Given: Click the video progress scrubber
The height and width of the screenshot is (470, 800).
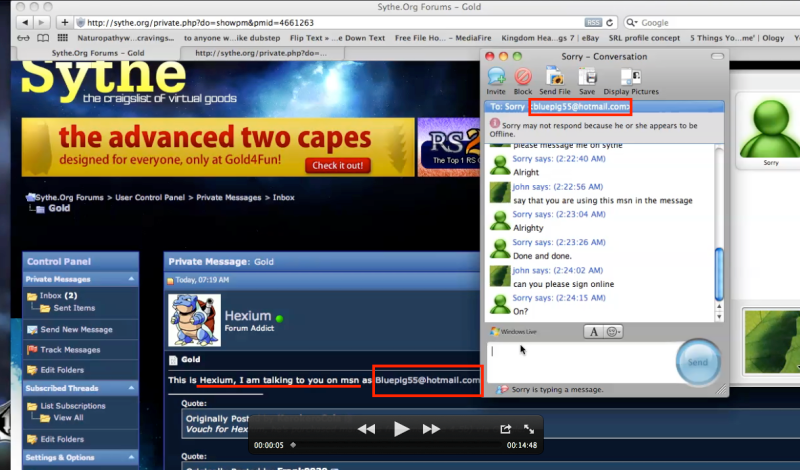Looking at the screenshot, I should (x=293, y=445).
